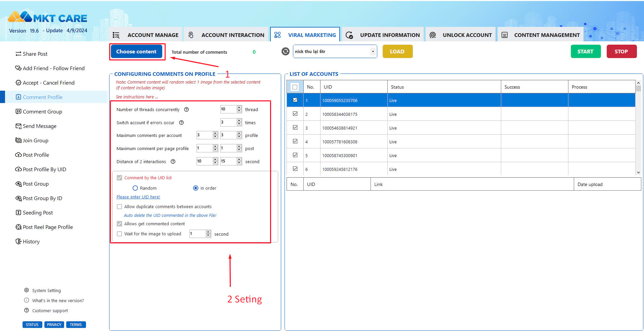Open the Unlock Account tab
The height and width of the screenshot is (332, 644).
(461, 35)
